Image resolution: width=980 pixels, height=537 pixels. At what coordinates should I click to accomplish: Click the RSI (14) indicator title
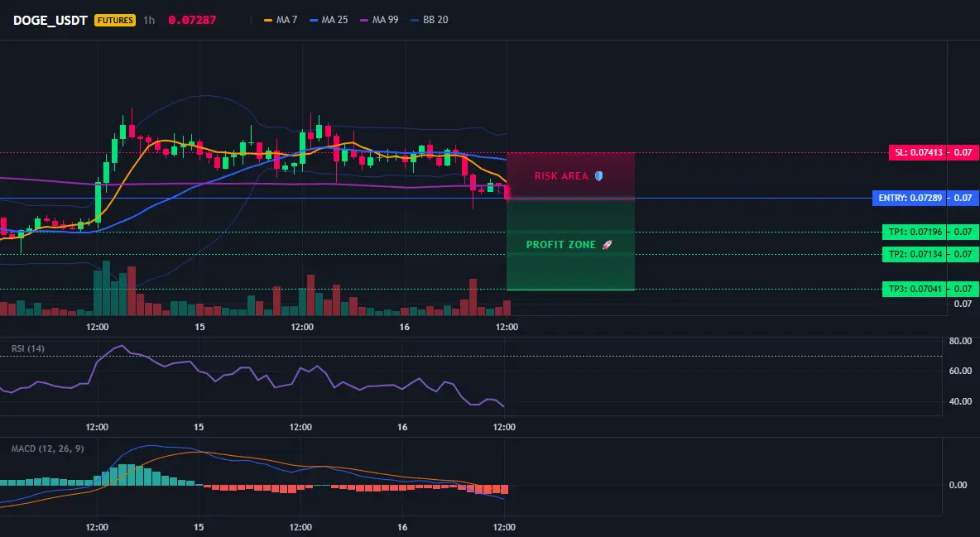tap(28, 348)
